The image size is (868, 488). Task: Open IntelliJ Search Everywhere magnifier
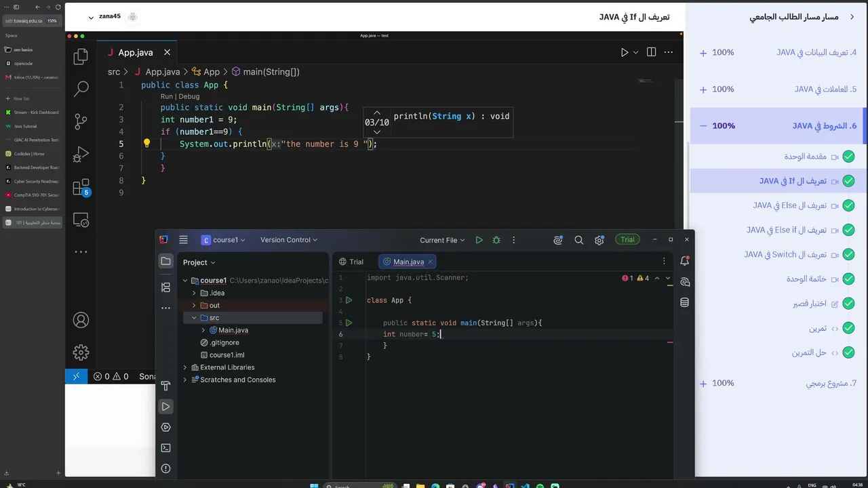(x=579, y=240)
